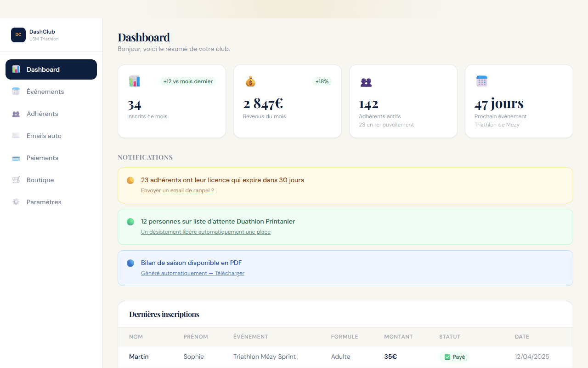Click the blue dot on the Bilan de saison notification
This screenshot has width=588, height=368.
[130, 263]
